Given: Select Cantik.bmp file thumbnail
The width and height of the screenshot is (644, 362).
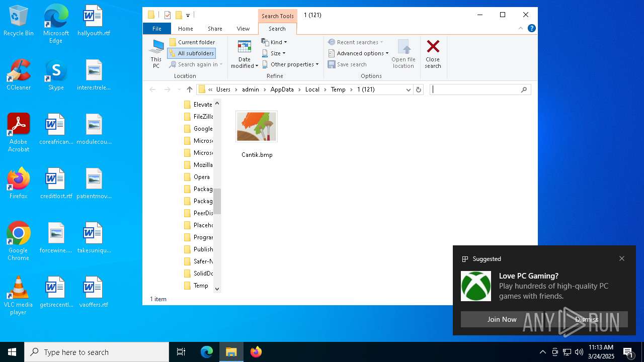Looking at the screenshot, I should pyautogui.click(x=257, y=127).
